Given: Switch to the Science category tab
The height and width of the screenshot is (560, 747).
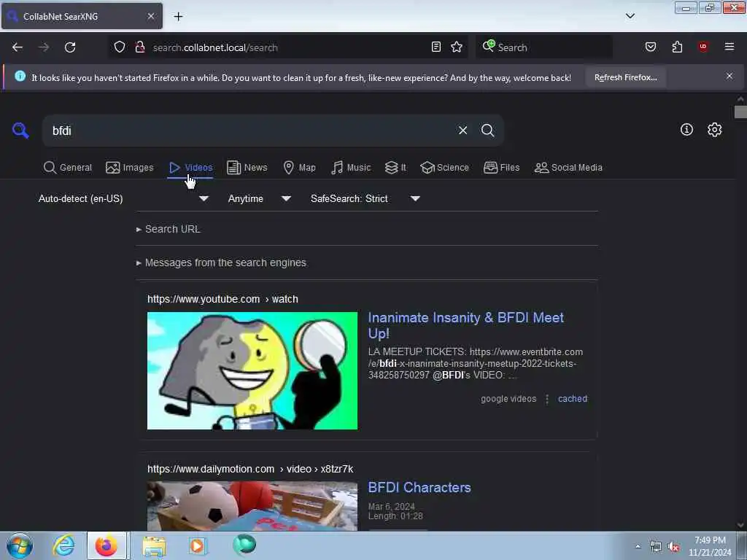Looking at the screenshot, I should coord(444,168).
